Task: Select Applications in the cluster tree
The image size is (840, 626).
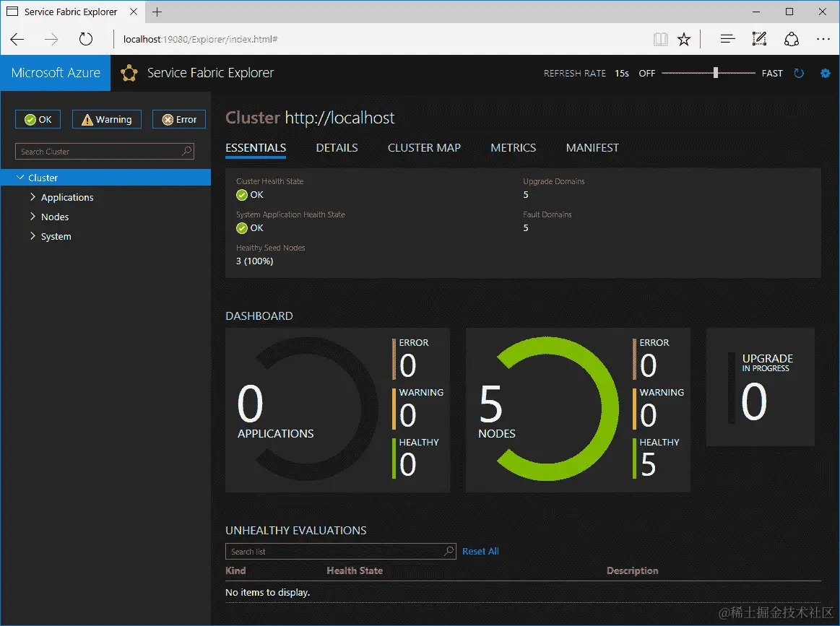Action: tap(67, 198)
